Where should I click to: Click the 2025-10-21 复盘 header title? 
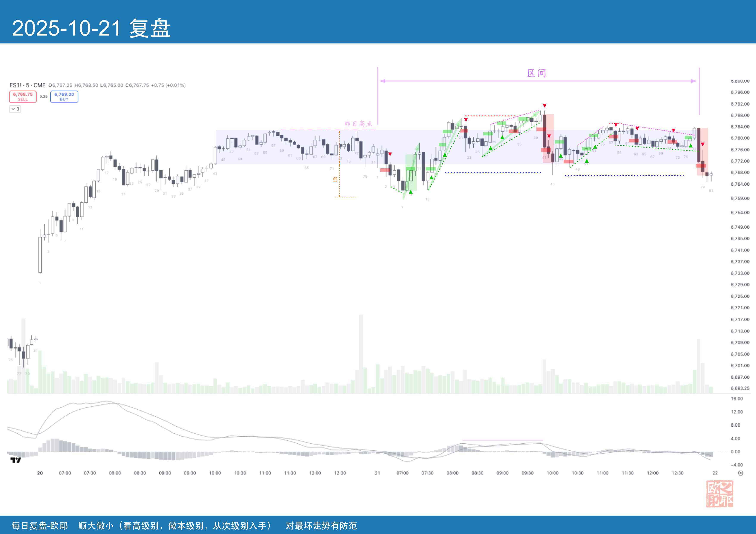tap(91, 28)
